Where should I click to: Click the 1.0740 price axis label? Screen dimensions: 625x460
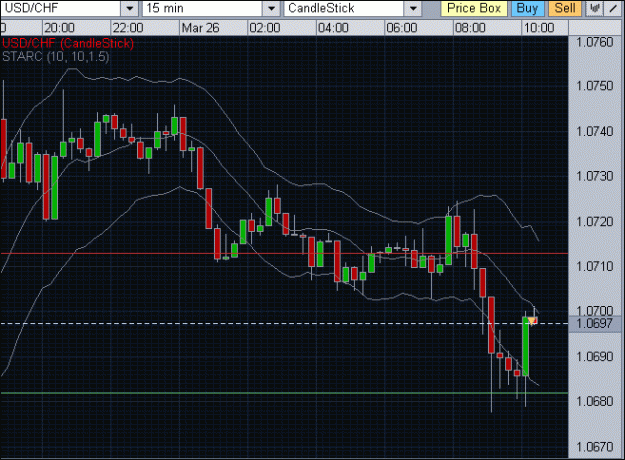(x=595, y=131)
